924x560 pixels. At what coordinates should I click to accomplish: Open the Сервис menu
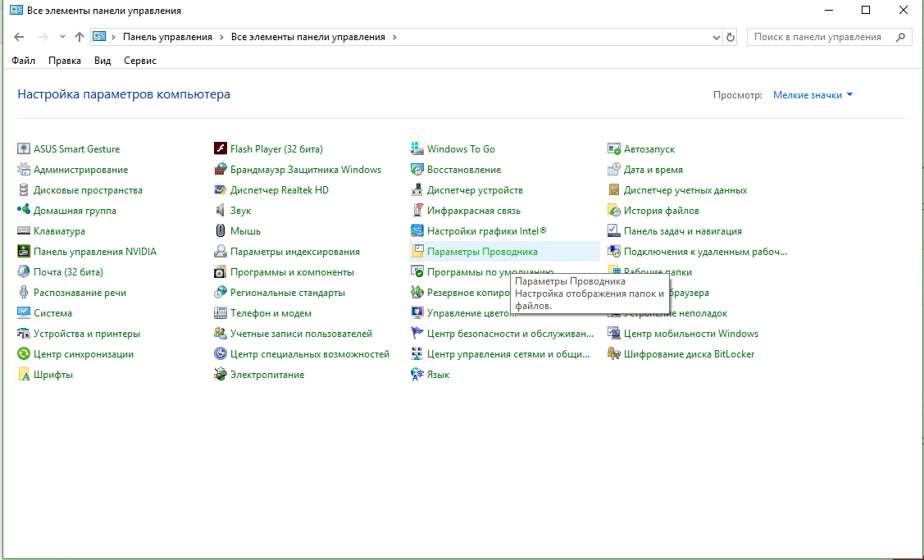pyautogui.click(x=140, y=61)
